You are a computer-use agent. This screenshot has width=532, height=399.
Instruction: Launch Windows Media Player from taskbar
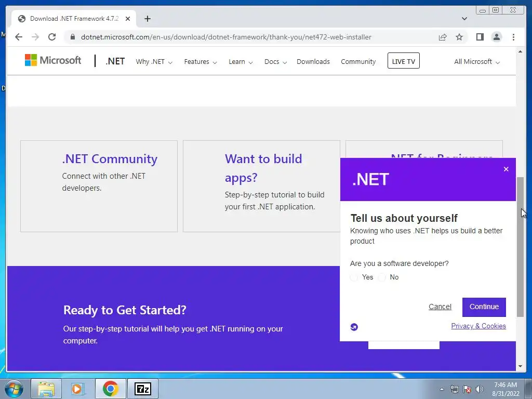pos(78,389)
